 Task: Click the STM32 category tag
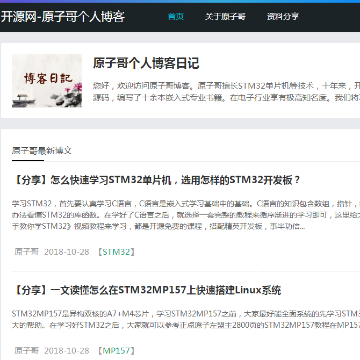[x=116, y=252]
